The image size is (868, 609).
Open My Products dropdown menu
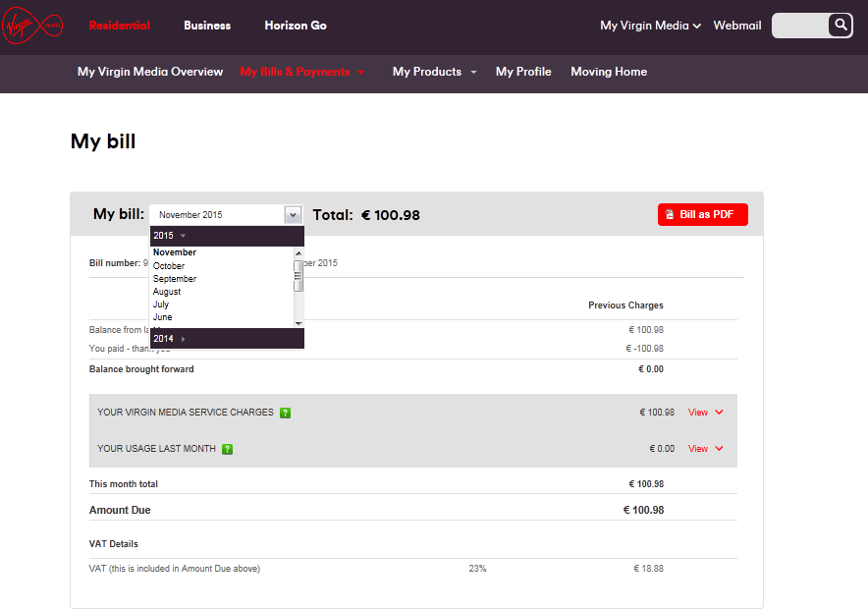(x=434, y=72)
